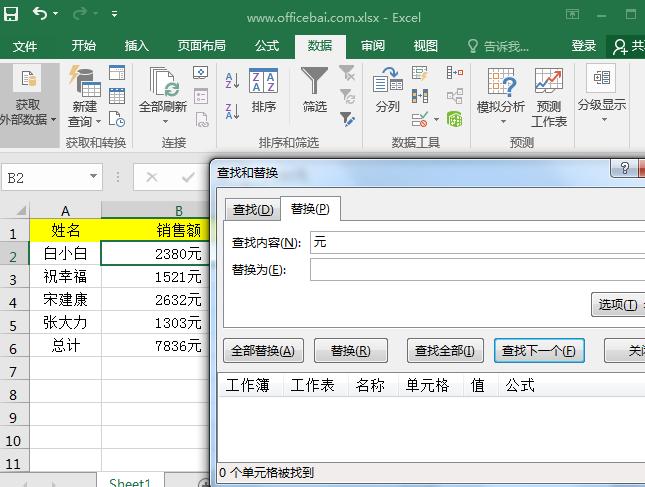Open the 模拟分析 what-if dropdown
Screen dimensions: 645x487
click(501, 96)
